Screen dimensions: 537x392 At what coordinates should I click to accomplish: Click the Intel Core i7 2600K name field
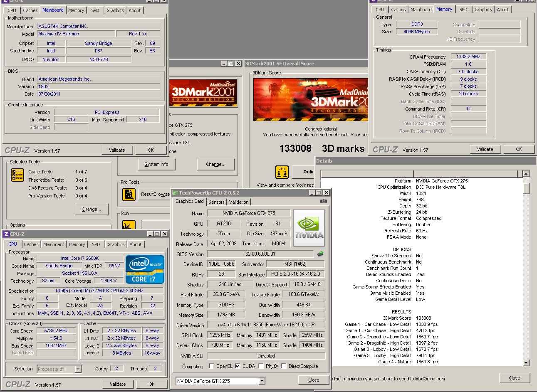80,258
